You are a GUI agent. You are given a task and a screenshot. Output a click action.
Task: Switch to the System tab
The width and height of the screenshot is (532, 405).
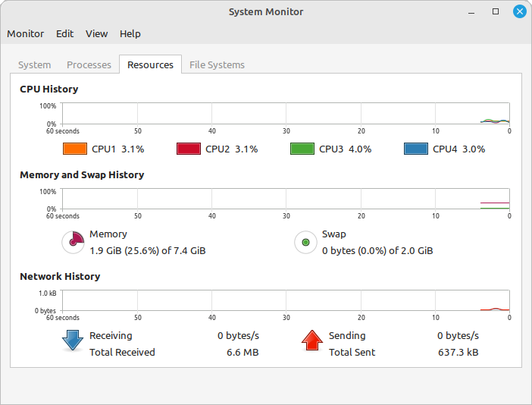coord(35,64)
